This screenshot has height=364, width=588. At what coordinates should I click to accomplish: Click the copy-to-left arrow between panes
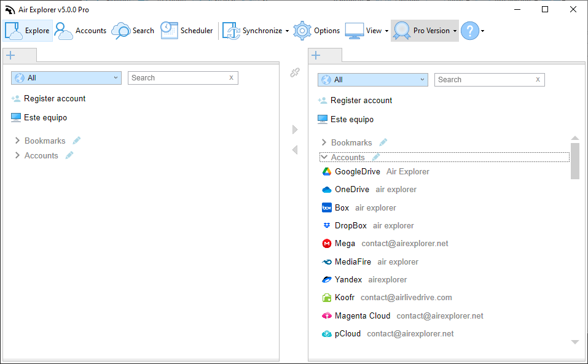click(x=295, y=150)
